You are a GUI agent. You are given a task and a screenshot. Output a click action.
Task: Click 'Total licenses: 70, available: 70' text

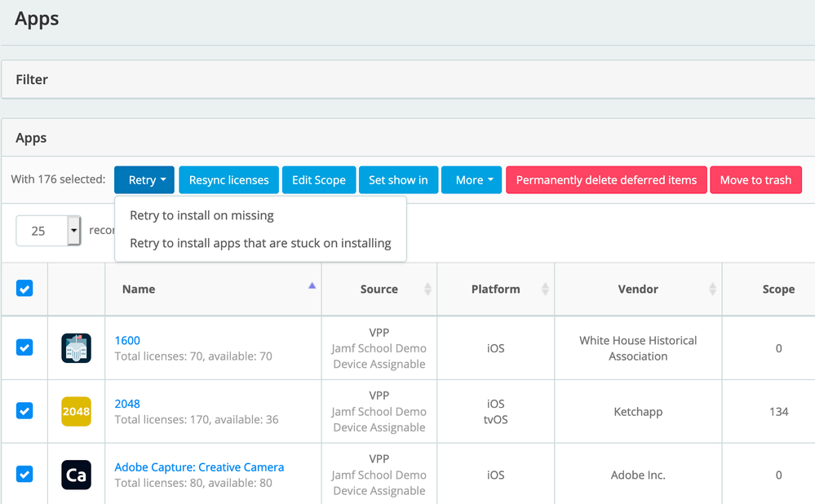pyautogui.click(x=193, y=356)
